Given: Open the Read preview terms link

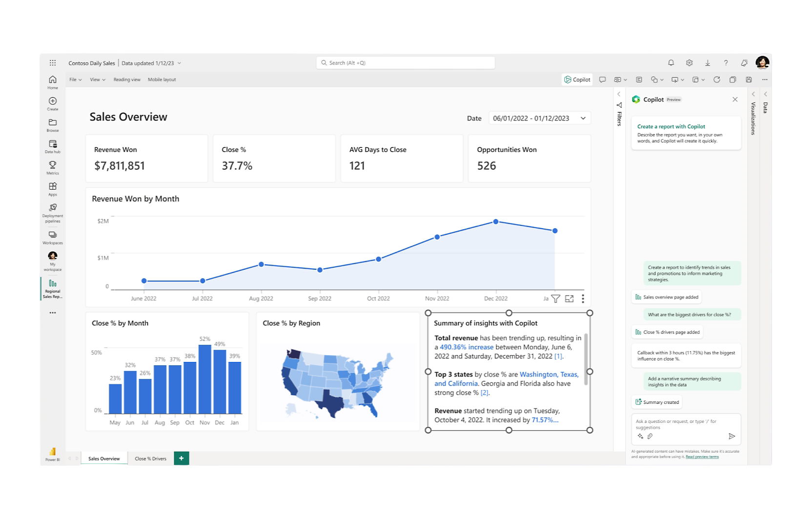Looking at the screenshot, I should [702, 457].
